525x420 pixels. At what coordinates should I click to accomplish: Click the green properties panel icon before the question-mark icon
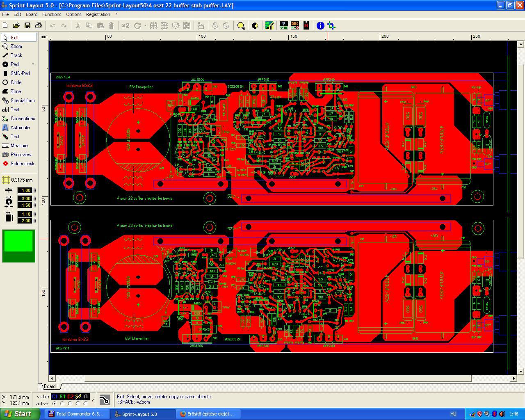269,25
